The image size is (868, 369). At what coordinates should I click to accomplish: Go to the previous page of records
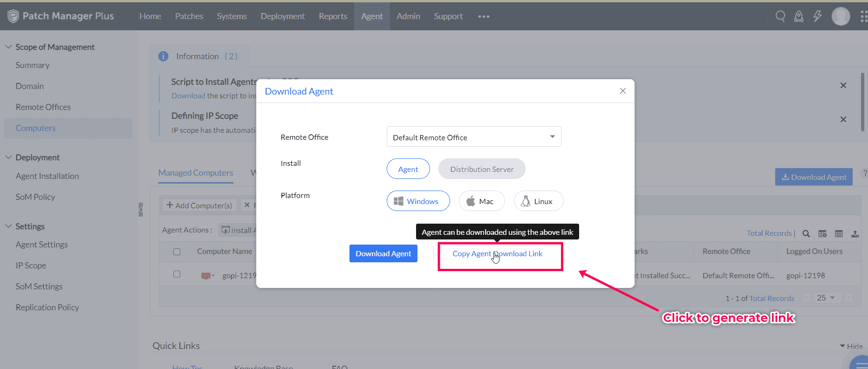tap(807, 298)
